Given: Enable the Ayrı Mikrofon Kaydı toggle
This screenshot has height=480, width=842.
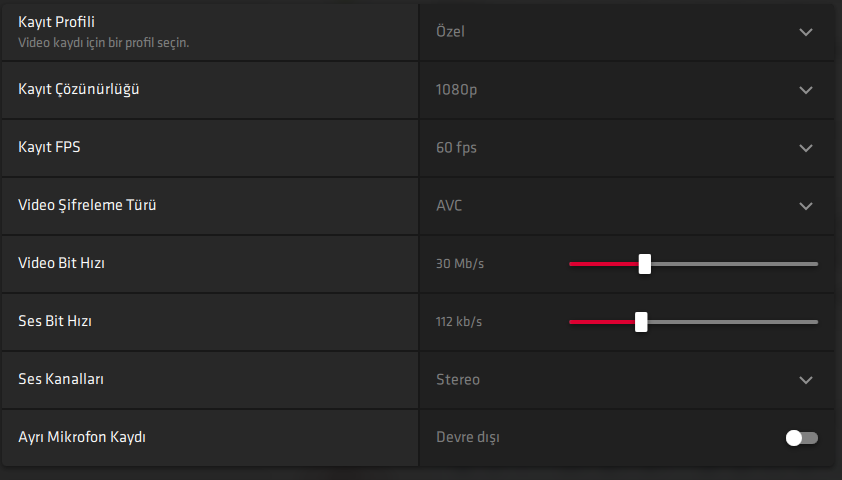Looking at the screenshot, I should (801, 438).
